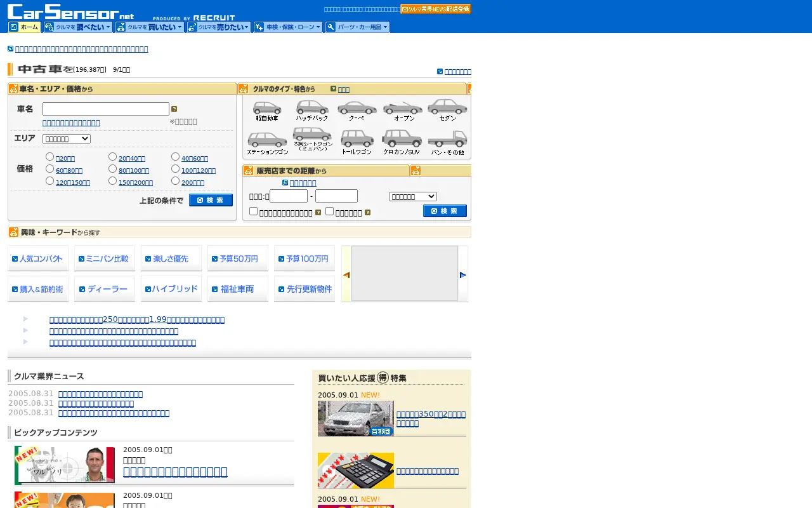Open the エリア area dropdown

pos(67,138)
